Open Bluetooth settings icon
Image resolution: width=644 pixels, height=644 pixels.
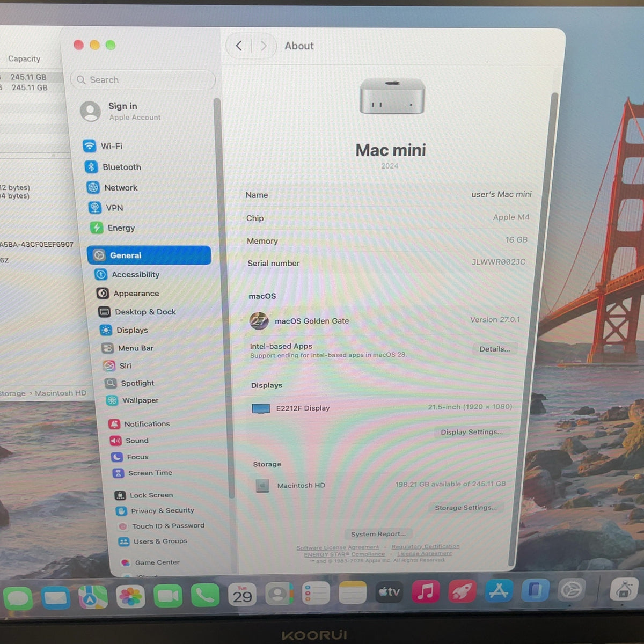91,167
